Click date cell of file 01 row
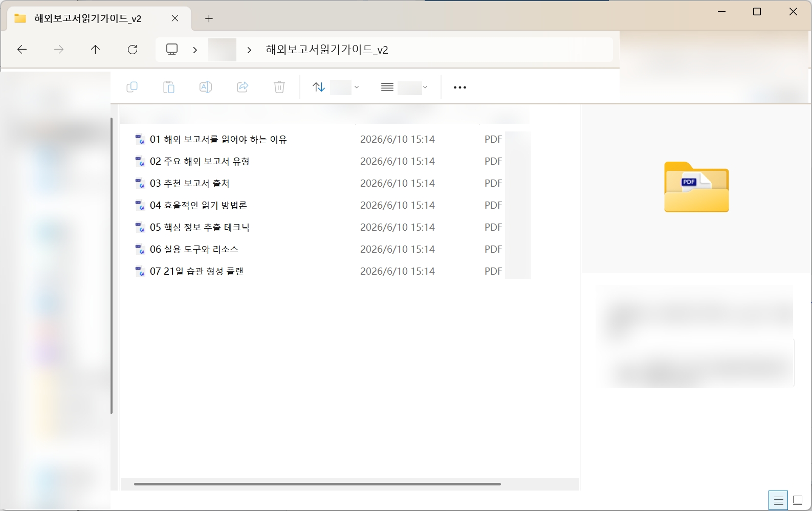812x511 pixels. tap(398, 139)
